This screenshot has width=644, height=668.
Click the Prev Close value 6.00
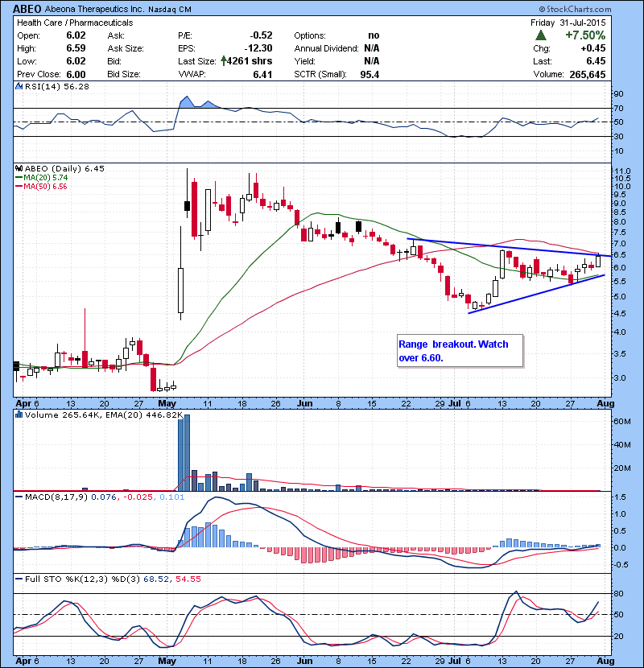point(76,75)
